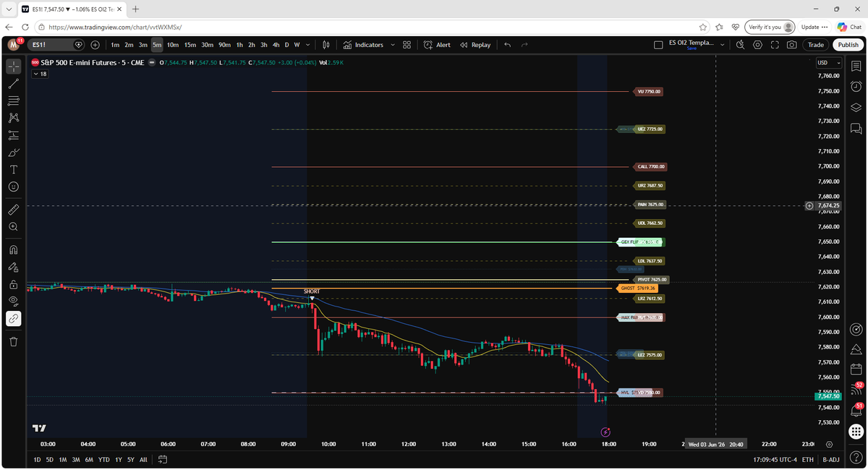This screenshot has height=470, width=868.
Task: Toggle B-ADJ back-adjustment setting
Action: [830, 460]
